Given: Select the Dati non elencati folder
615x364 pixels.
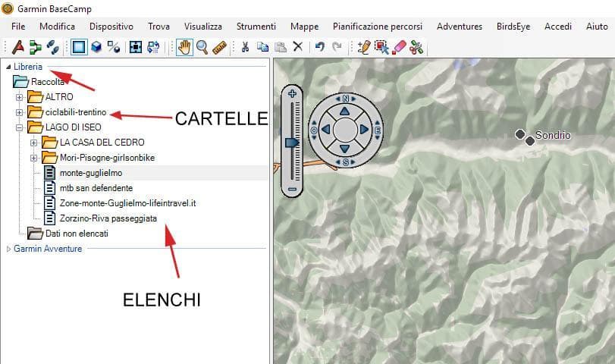Looking at the screenshot, I should [77, 234].
